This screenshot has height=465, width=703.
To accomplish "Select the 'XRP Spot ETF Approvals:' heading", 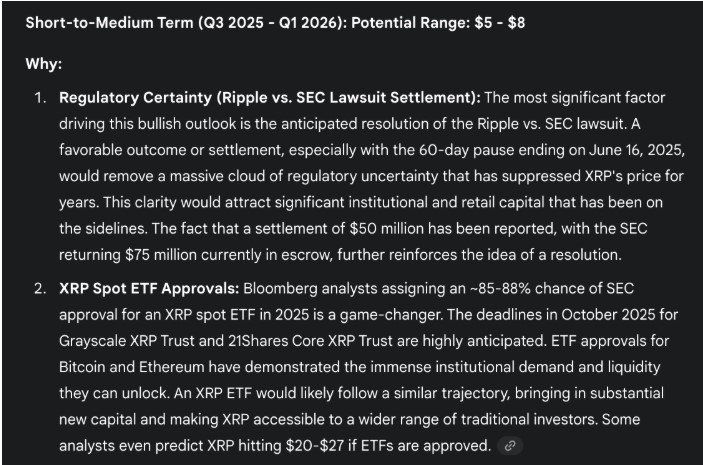I will (149, 288).
